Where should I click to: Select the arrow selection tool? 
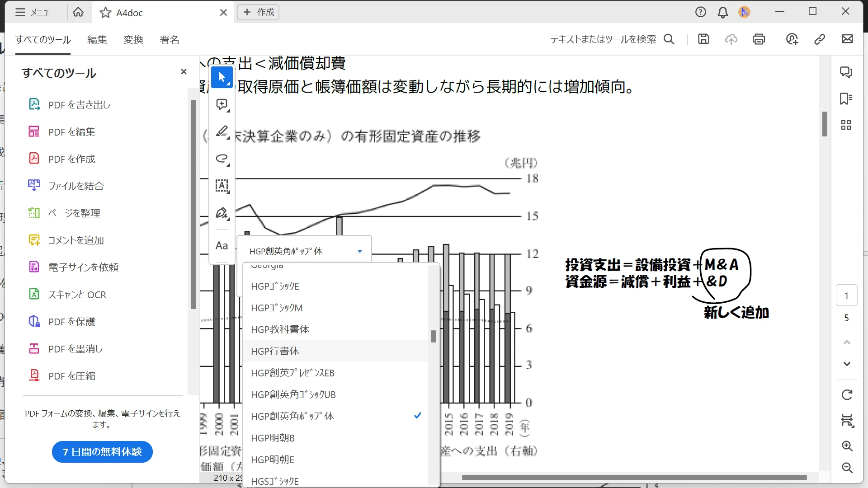tap(222, 77)
